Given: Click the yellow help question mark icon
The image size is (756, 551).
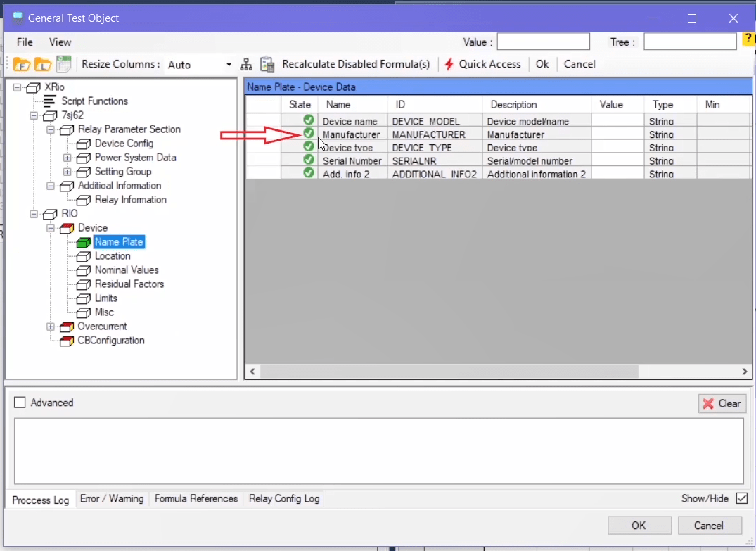Looking at the screenshot, I should 748,39.
